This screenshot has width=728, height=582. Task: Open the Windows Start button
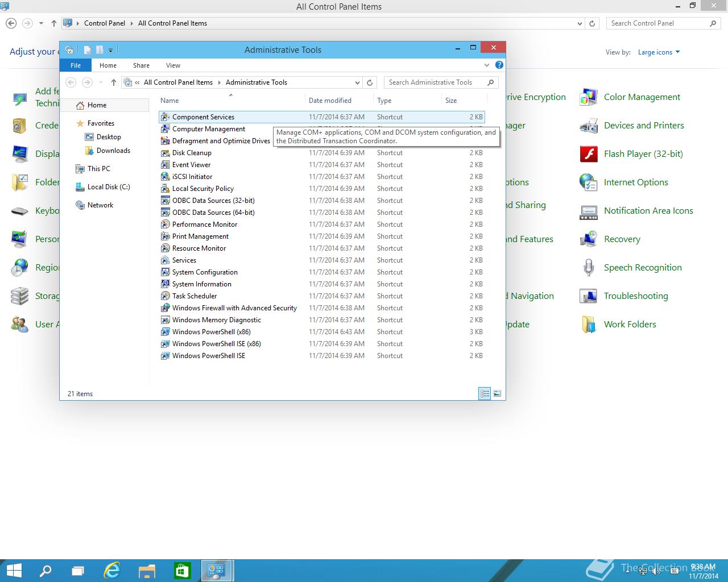(x=14, y=571)
